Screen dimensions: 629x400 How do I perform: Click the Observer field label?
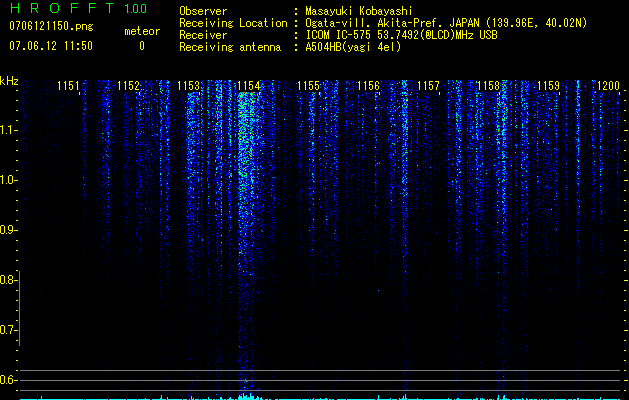[x=203, y=11]
